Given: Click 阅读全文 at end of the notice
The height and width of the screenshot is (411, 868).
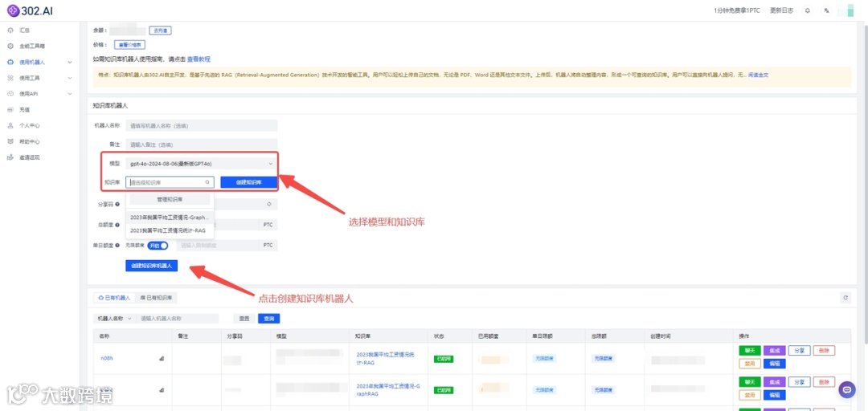Looking at the screenshot, I should [759, 74].
